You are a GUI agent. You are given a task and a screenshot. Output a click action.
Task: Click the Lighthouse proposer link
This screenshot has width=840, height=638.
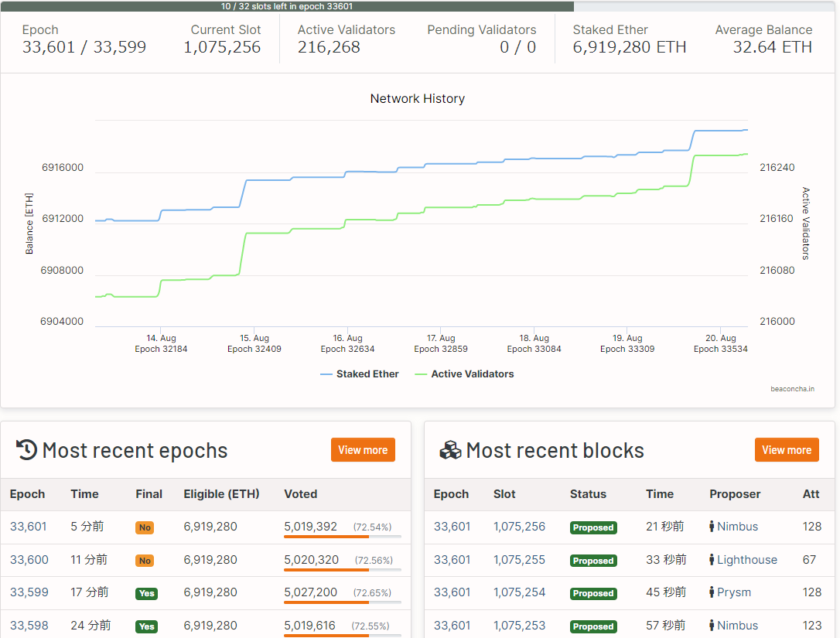(x=746, y=560)
